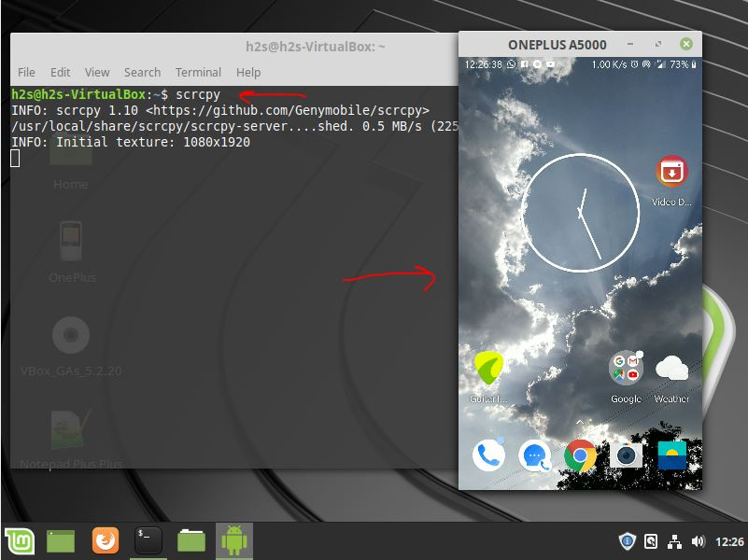
Task: Click the tray icon left of network
Action: pyautogui.click(x=651, y=541)
